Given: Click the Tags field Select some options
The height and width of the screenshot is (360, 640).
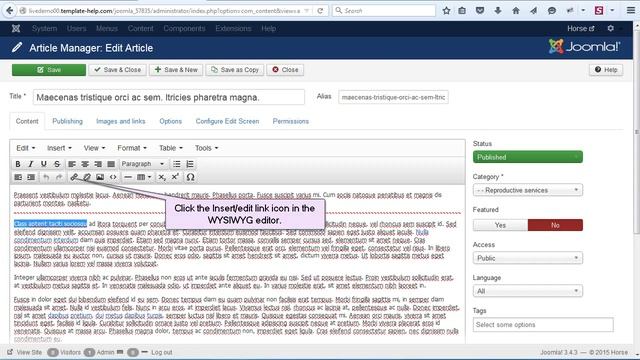Looking at the screenshot, I should pyautogui.click(x=543, y=325).
